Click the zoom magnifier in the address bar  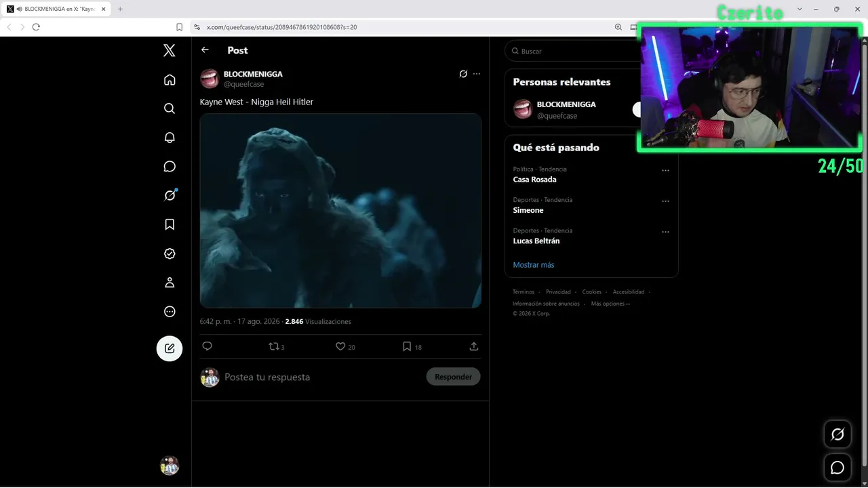[618, 27]
